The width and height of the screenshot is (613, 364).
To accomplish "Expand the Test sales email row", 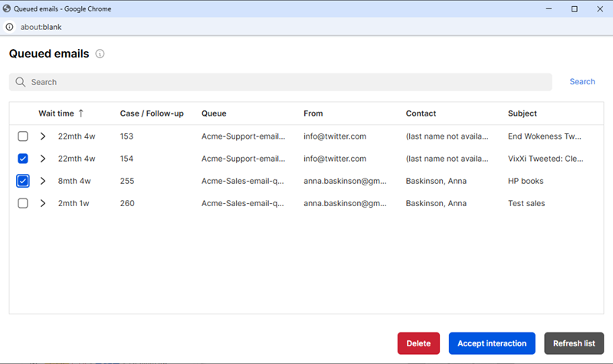I will click(x=43, y=203).
